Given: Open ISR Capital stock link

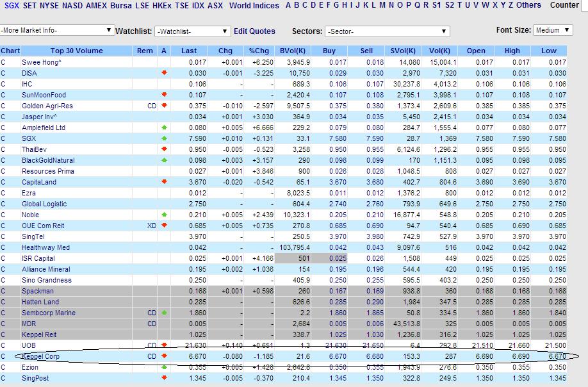Looking at the screenshot, I should 38,258.
